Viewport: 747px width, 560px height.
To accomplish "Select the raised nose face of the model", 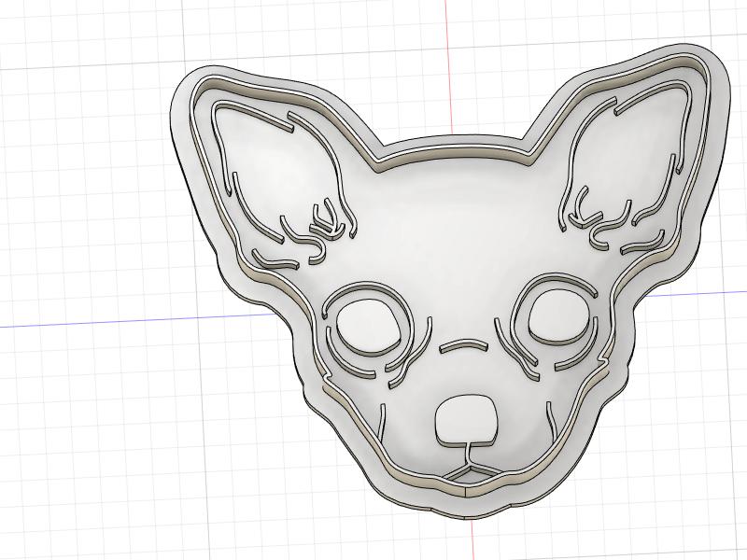I will (466, 419).
